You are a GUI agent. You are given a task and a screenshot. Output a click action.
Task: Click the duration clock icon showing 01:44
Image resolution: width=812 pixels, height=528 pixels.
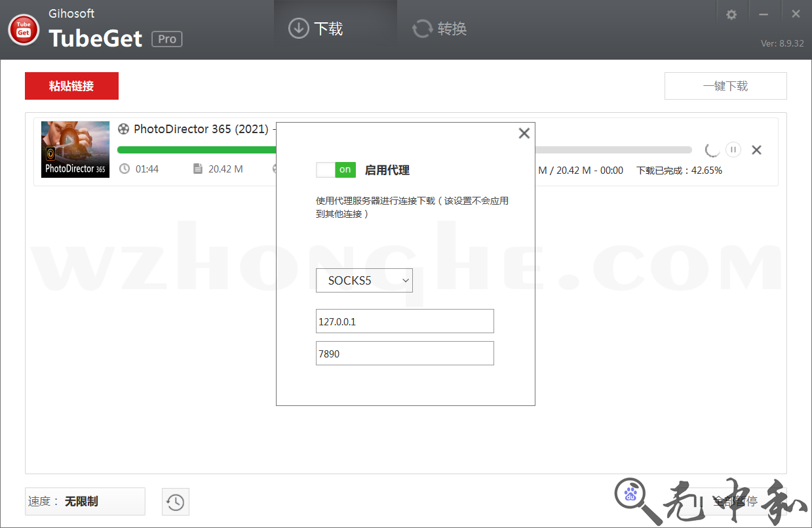point(125,169)
